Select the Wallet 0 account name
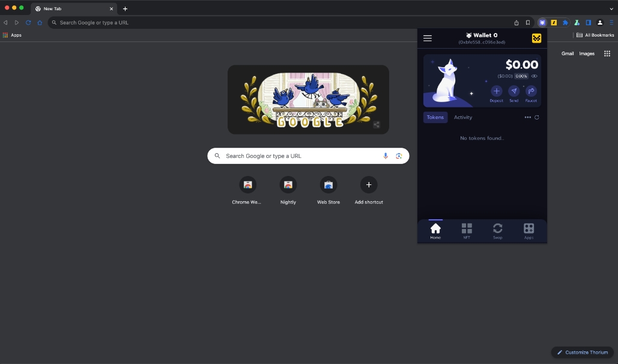The width and height of the screenshot is (618, 364). [x=482, y=35]
